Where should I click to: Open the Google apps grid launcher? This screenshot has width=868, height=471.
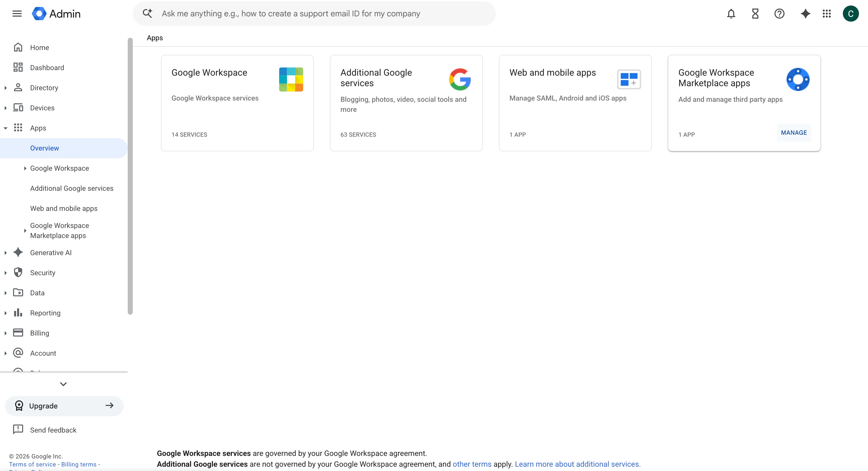(x=827, y=14)
